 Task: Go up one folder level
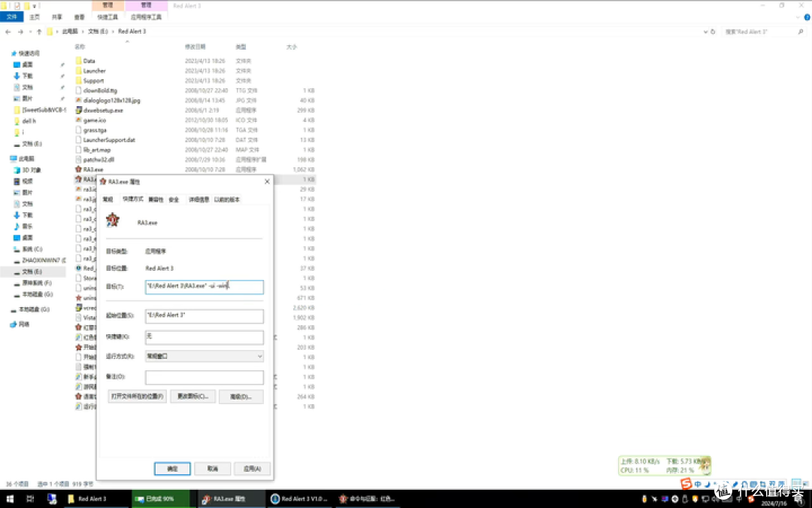[x=39, y=32]
